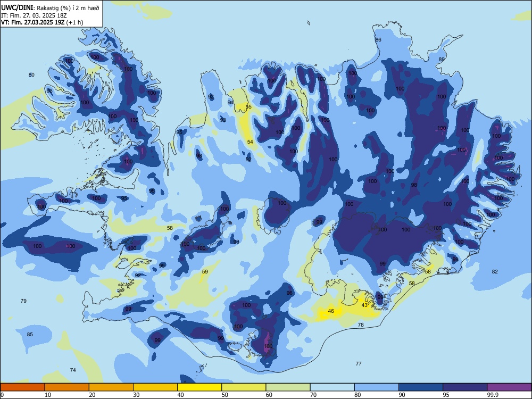This screenshot has height=399, width=532.
Task: Click the '59' value in the southwest
Action: click(205, 271)
